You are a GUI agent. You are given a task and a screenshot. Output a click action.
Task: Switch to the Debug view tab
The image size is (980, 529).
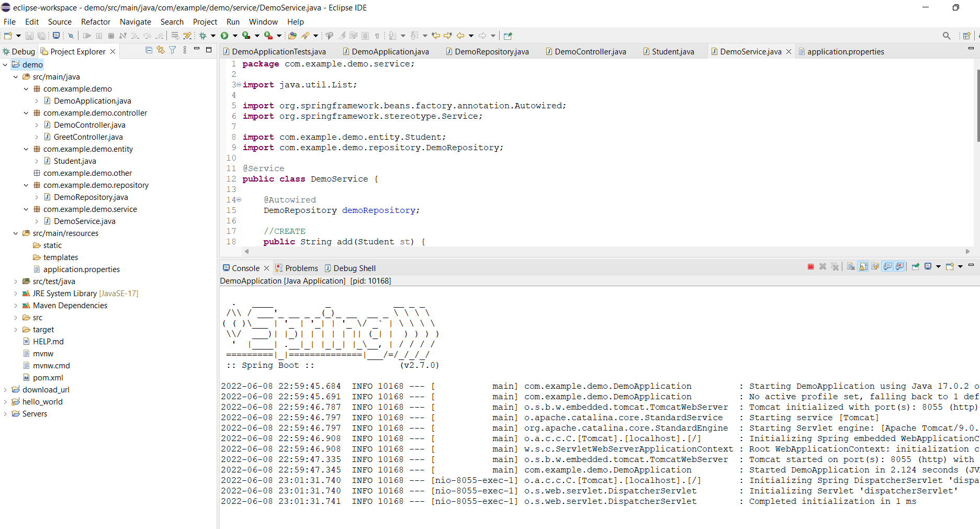click(18, 51)
